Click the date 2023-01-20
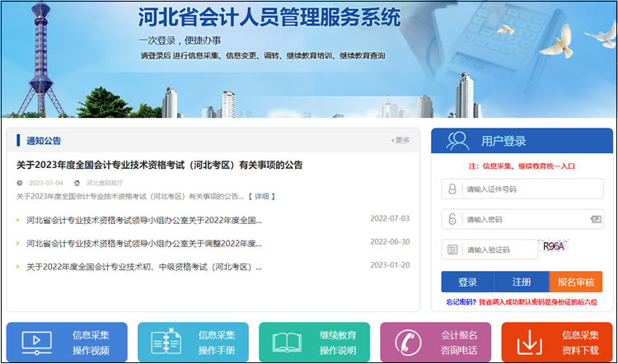 coord(390,265)
